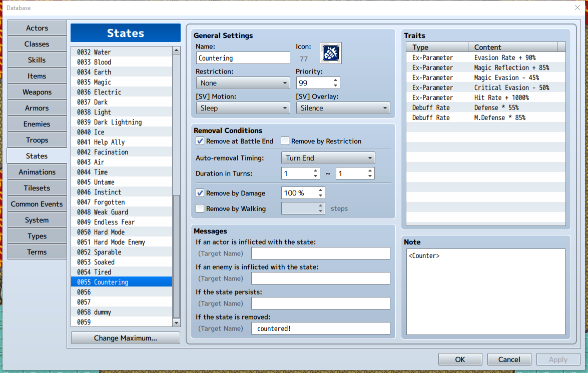This screenshot has width=588, height=373.
Task: Open the [SV] Overlay dropdown
Action: [343, 108]
